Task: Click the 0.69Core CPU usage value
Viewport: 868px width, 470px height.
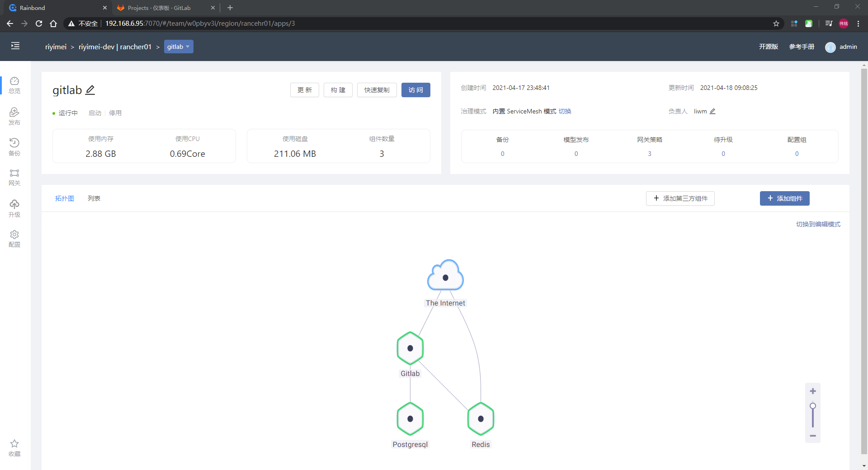Action: click(188, 154)
